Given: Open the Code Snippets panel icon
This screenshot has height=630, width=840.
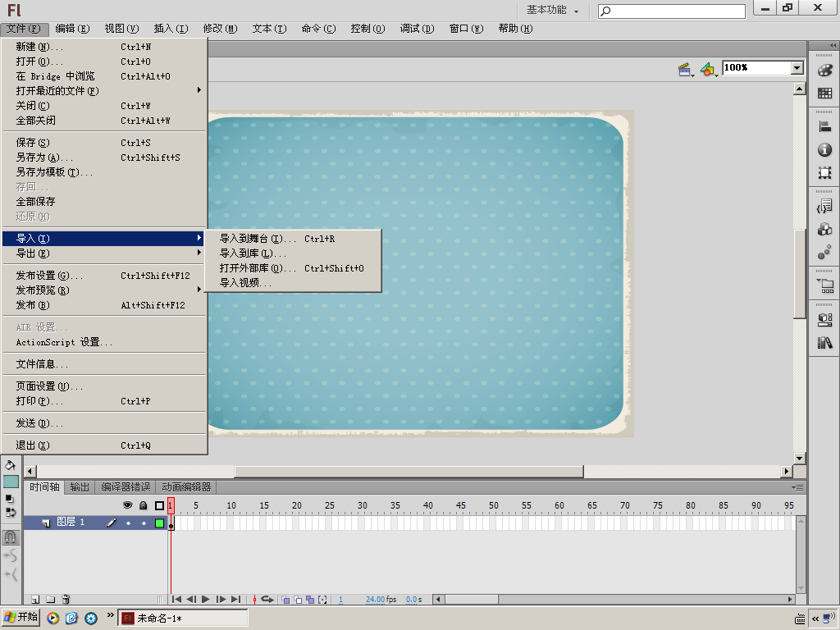Looking at the screenshot, I should pos(825,206).
